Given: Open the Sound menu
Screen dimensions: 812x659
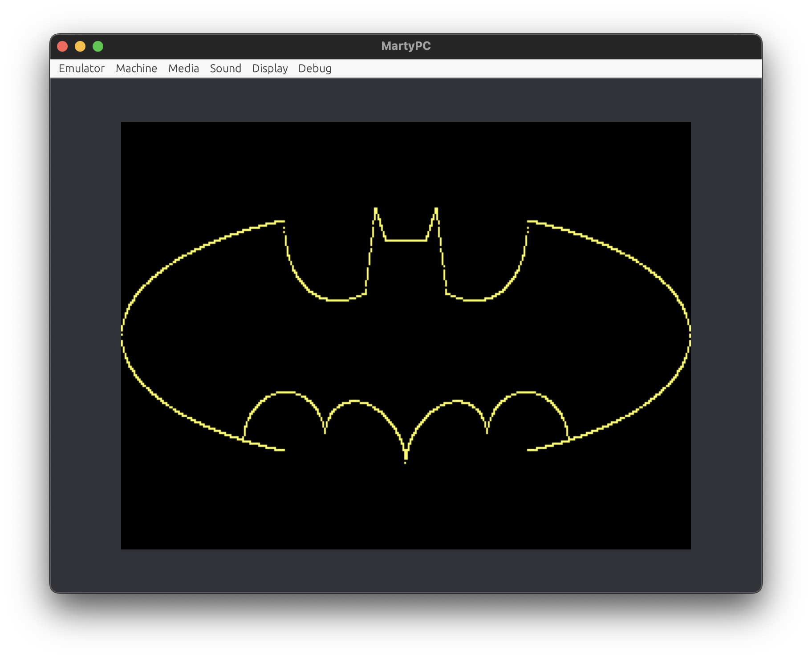Looking at the screenshot, I should coord(225,69).
